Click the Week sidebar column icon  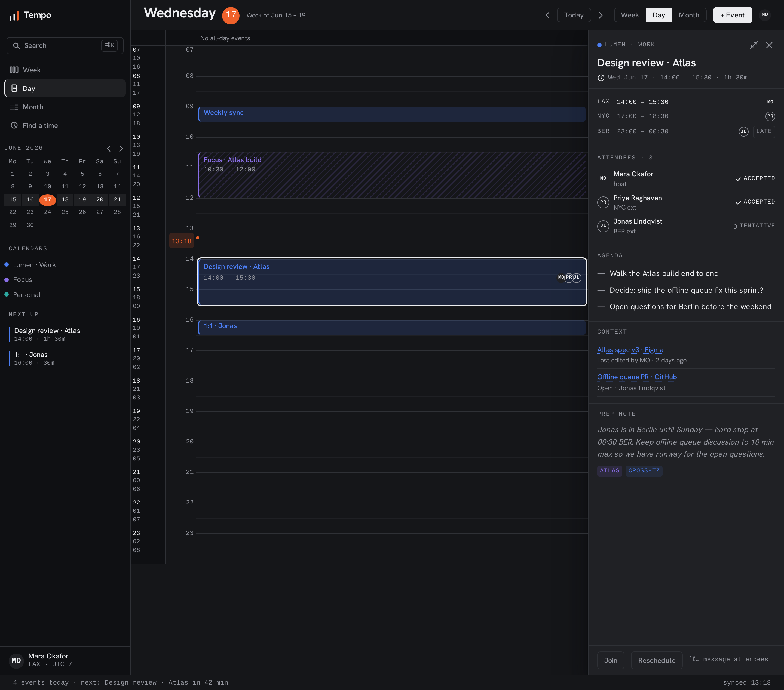coord(14,70)
